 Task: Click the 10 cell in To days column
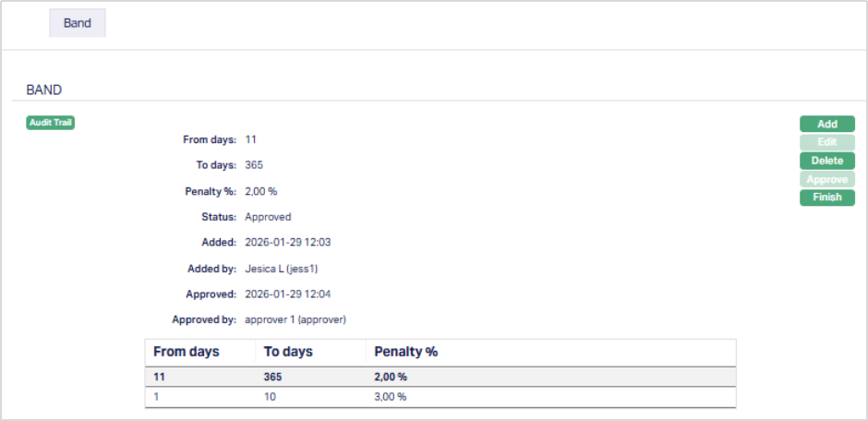click(x=271, y=397)
